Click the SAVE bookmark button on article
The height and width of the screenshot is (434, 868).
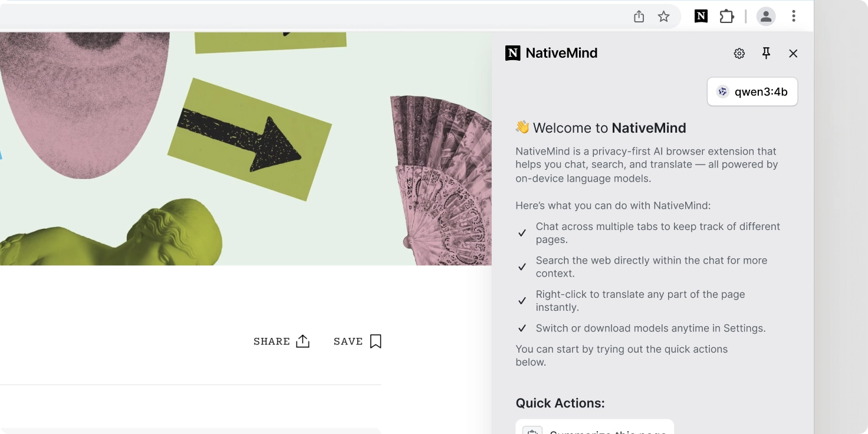coord(357,341)
